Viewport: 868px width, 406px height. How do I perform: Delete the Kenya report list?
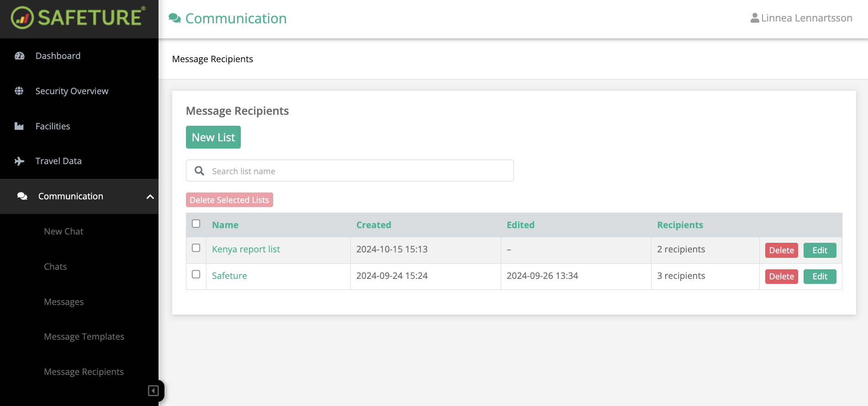[x=781, y=250]
